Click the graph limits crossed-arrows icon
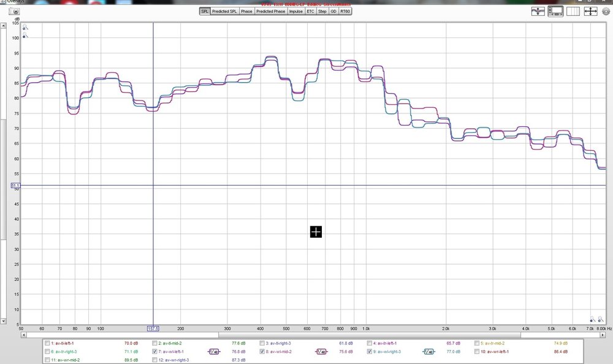 [x=590, y=12]
